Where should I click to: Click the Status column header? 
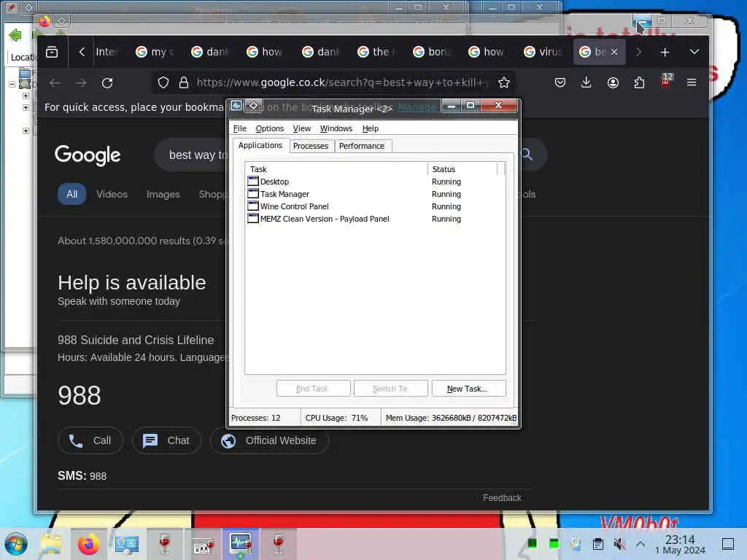coord(462,169)
